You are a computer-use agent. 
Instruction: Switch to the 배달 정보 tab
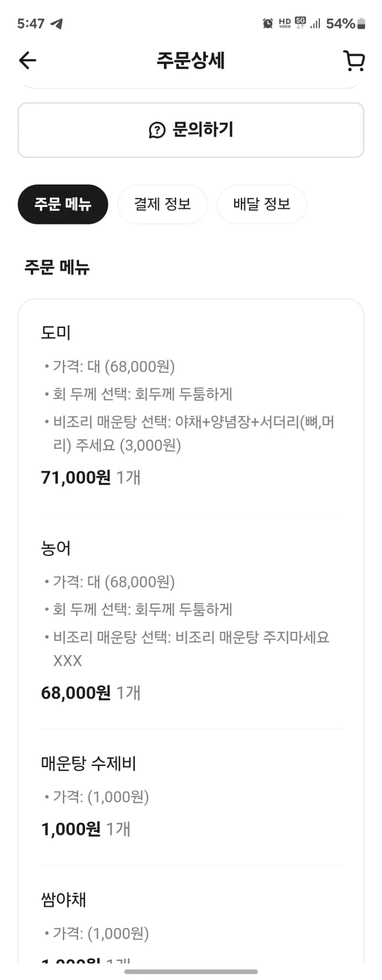262,204
